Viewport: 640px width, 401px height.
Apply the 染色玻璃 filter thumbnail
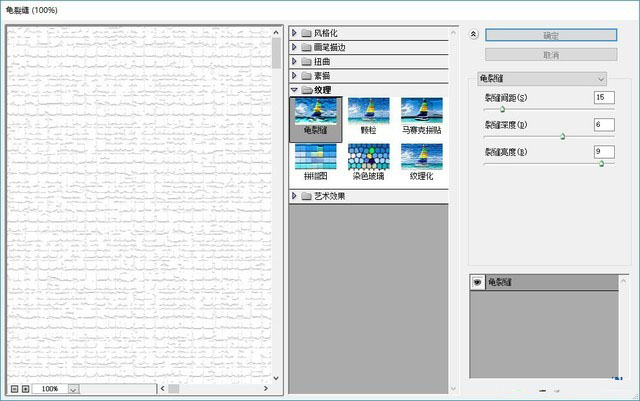pos(368,161)
